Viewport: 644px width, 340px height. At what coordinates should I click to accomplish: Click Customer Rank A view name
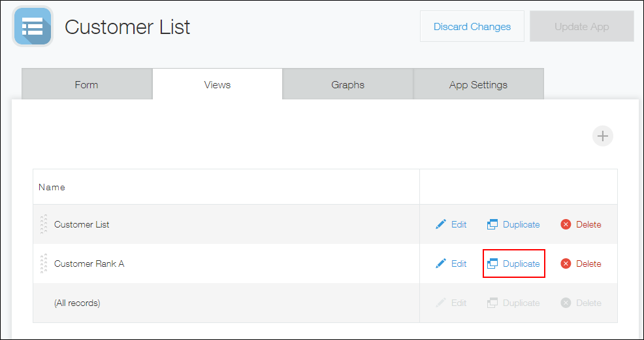[x=89, y=263]
